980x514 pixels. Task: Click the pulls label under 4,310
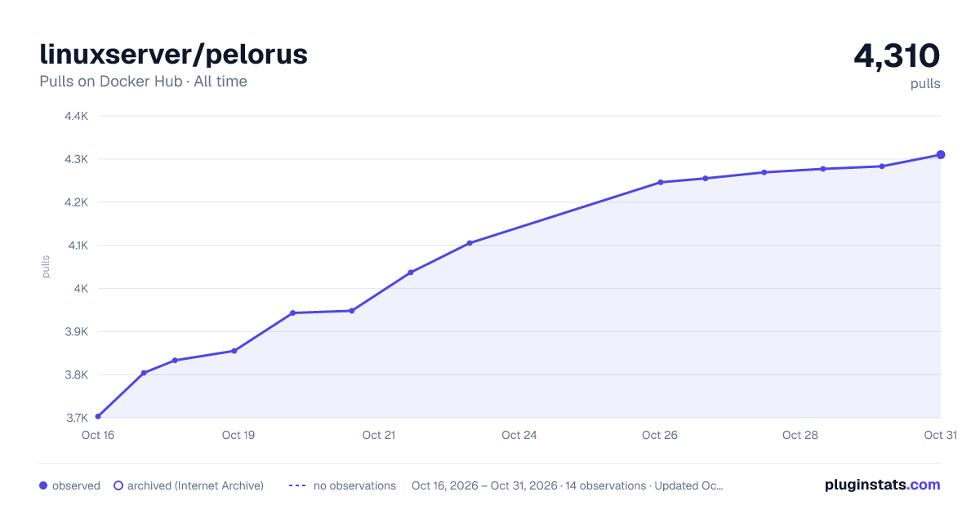pyautogui.click(x=925, y=83)
